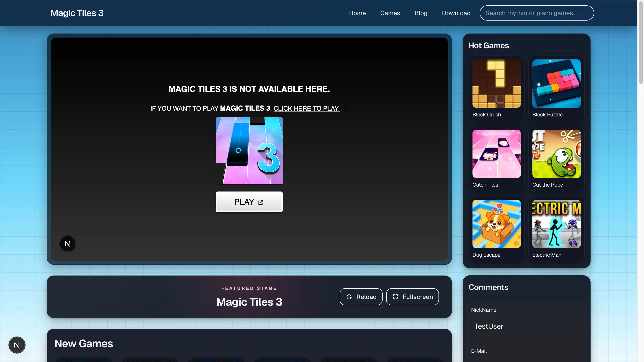Open the Games menu item
Screen dimensions: 644x362
pyautogui.click(x=390, y=13)
